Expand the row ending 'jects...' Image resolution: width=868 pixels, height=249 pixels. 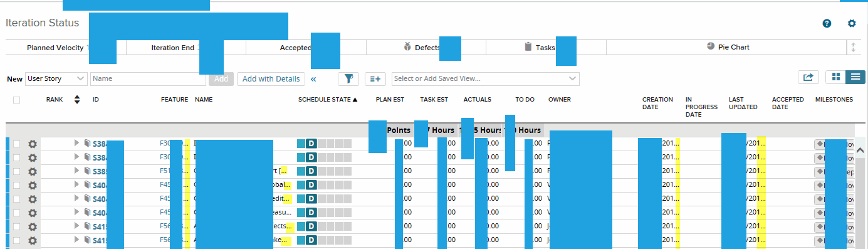(x=76, y=226)
